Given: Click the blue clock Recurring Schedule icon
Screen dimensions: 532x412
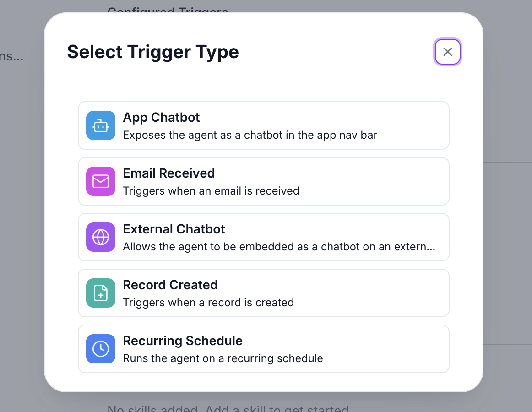Looking at the screenshot, I should point(101,349).
